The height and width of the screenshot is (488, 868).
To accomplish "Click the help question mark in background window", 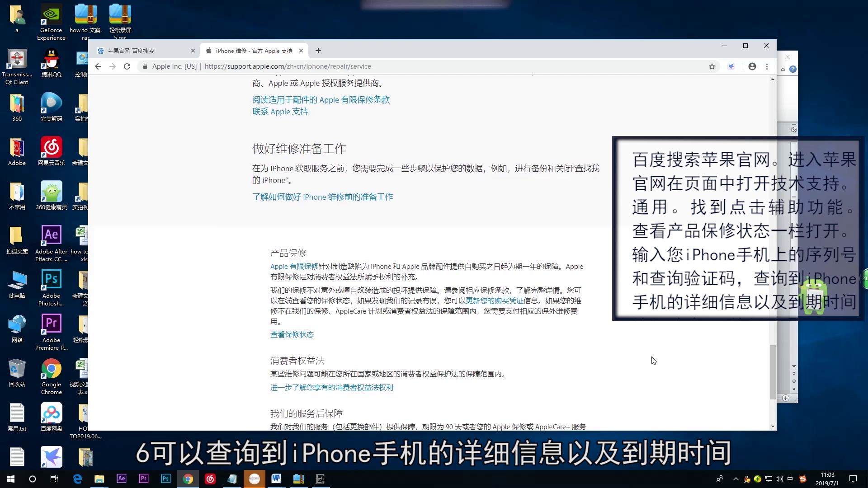I will coord(793,69).
